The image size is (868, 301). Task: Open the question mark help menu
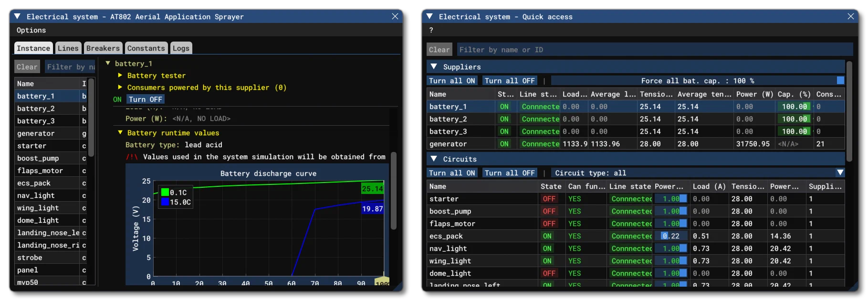click(431, 30)
